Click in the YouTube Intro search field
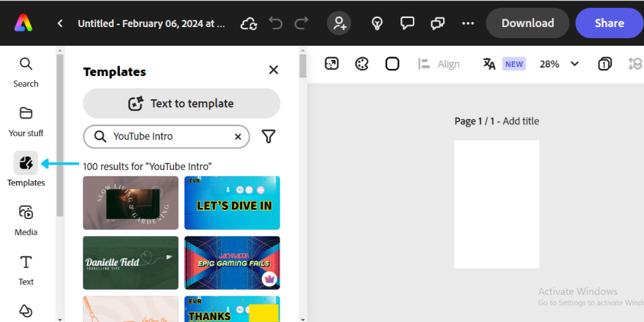The image size is (644, 322). [166, 137]
